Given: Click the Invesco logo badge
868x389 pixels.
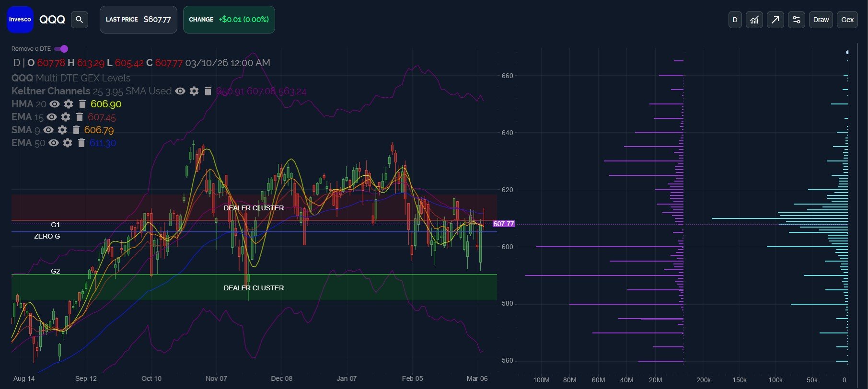Looking at the screenshot, I should click(x=20, y=20).
